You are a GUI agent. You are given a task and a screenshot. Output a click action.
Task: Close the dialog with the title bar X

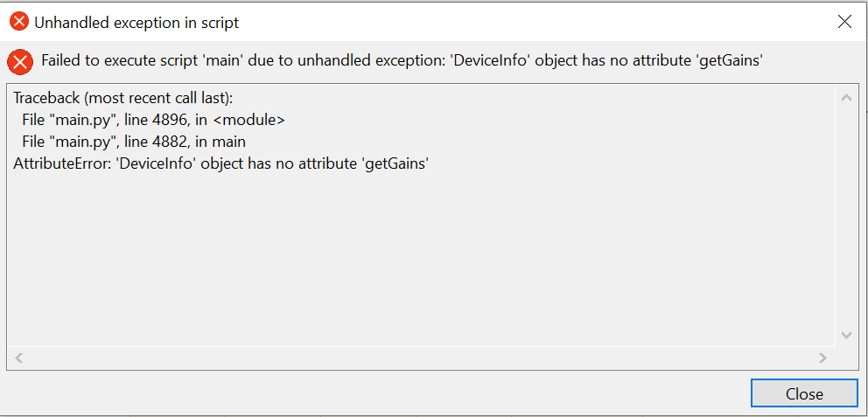pyautogui.click(x=844, y=23)
